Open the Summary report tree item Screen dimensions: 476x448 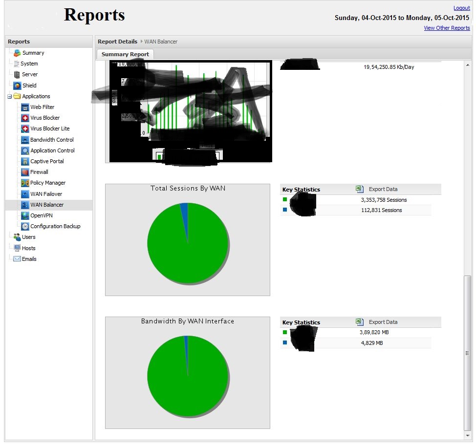pyautogui.click(x=33, y=53)
